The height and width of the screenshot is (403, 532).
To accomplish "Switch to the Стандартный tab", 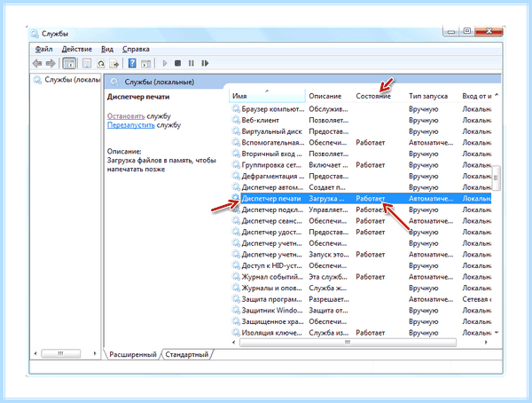I will tap(186, 354).
